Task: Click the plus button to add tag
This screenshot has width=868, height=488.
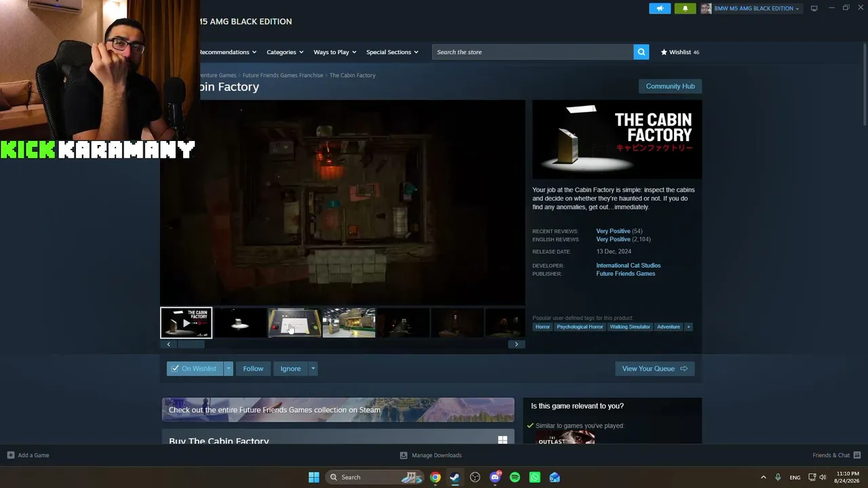Action: point(688,327)
